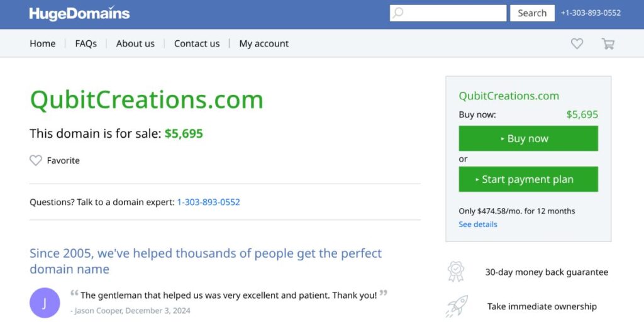Click the header phone number +1-303-893-0552
Image resolution: width=644 pixels, height=322 pixels.
[591, 13]
